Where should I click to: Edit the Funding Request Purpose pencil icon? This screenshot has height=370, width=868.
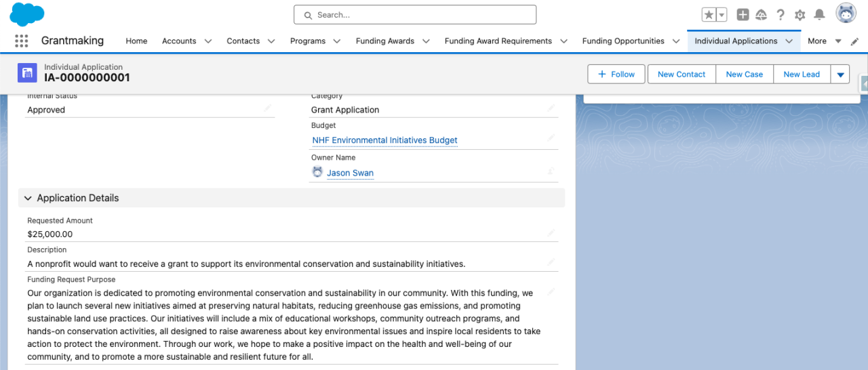pos(551,292)
